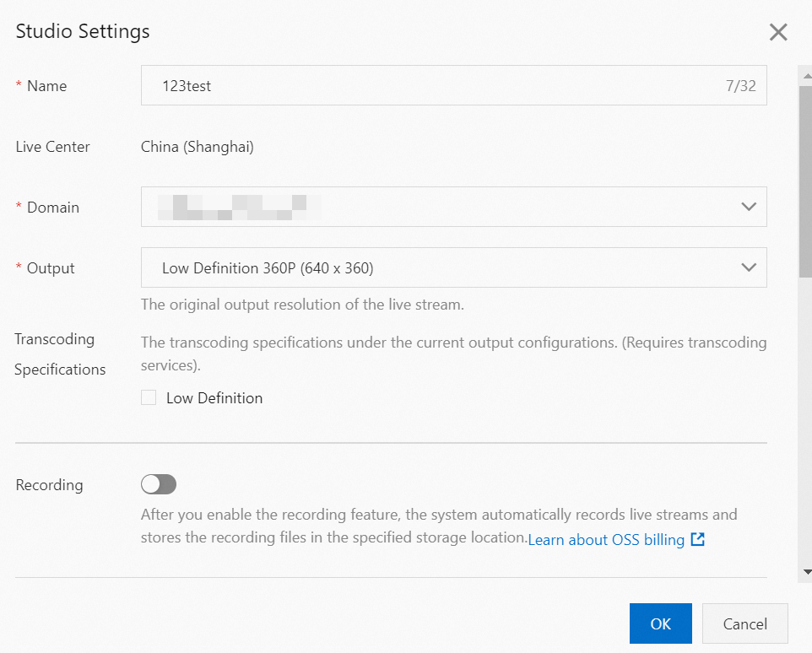The image size is (812, 653).
Task: Click the external link icon beside OSS billing
Action: [x=697, y=539]
